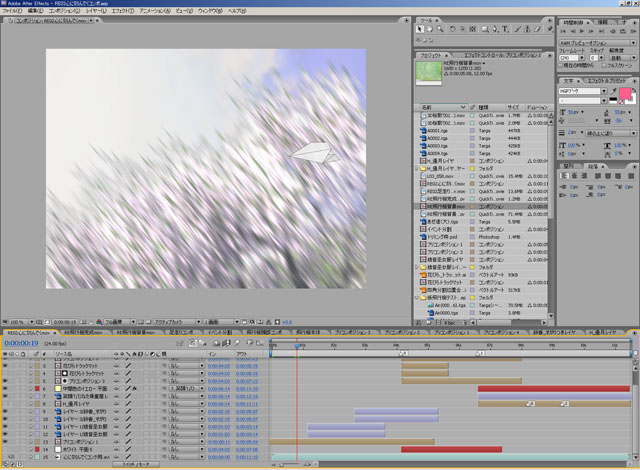Click red label color of layer 14
Viewport: 640px width, 470px height.
tap(37, 449)
